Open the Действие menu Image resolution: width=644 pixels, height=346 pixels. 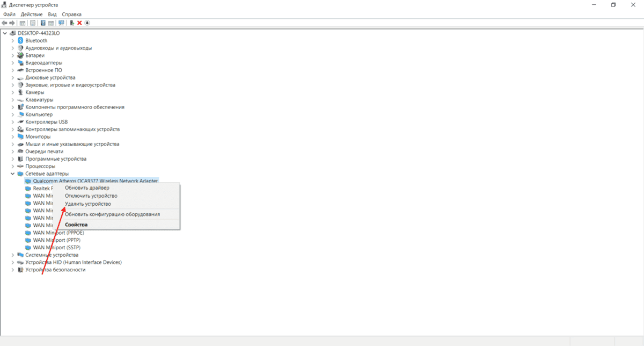[x=32, y=14]
